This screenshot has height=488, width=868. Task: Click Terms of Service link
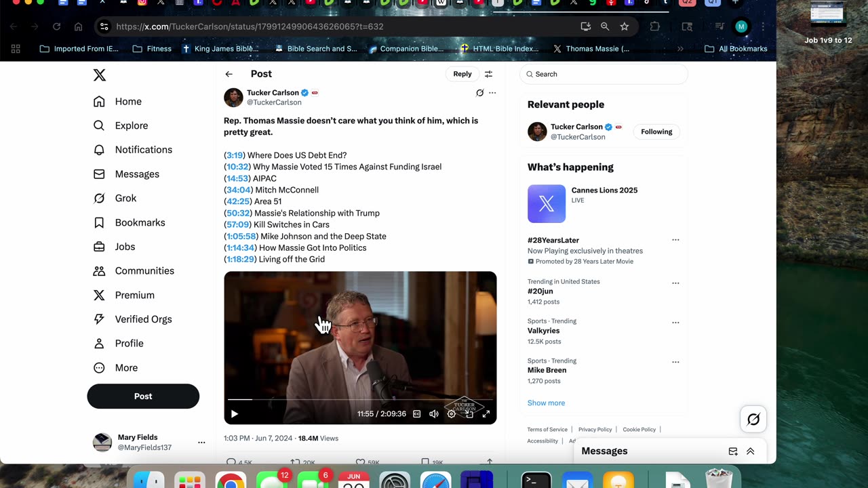547,429
